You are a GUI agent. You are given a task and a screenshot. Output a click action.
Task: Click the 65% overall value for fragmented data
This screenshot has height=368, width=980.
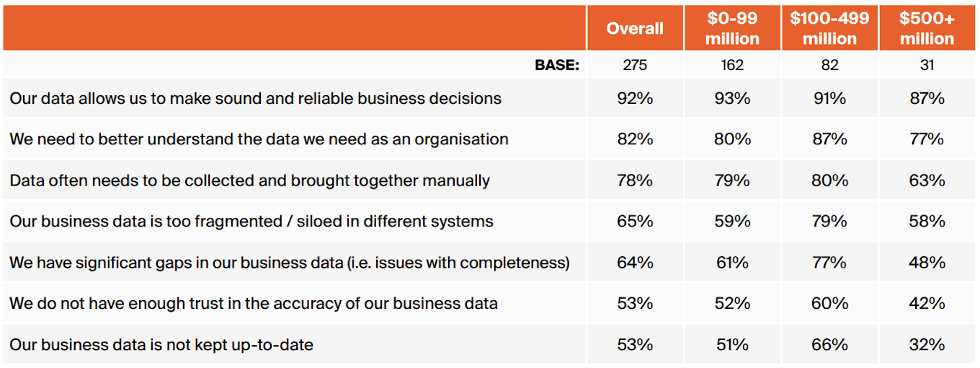(x=635, y=222)
